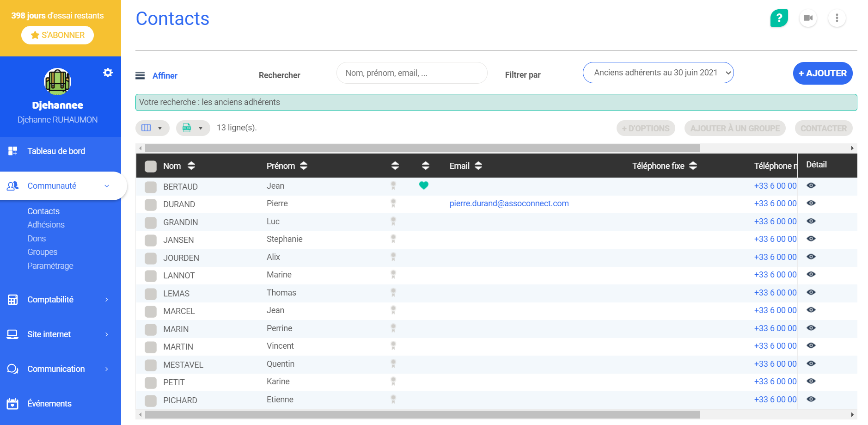
Task: Open the Excel export dropdown
Action: 193,128
